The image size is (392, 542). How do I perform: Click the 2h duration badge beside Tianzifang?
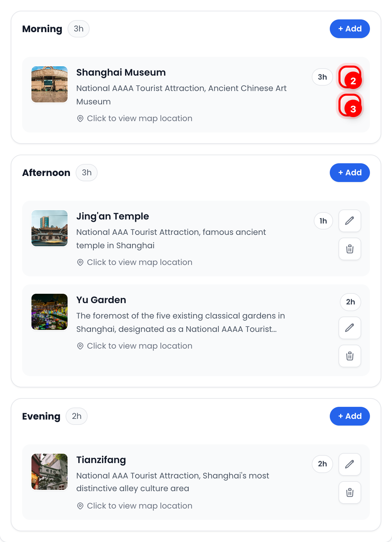tap(322, 464)
